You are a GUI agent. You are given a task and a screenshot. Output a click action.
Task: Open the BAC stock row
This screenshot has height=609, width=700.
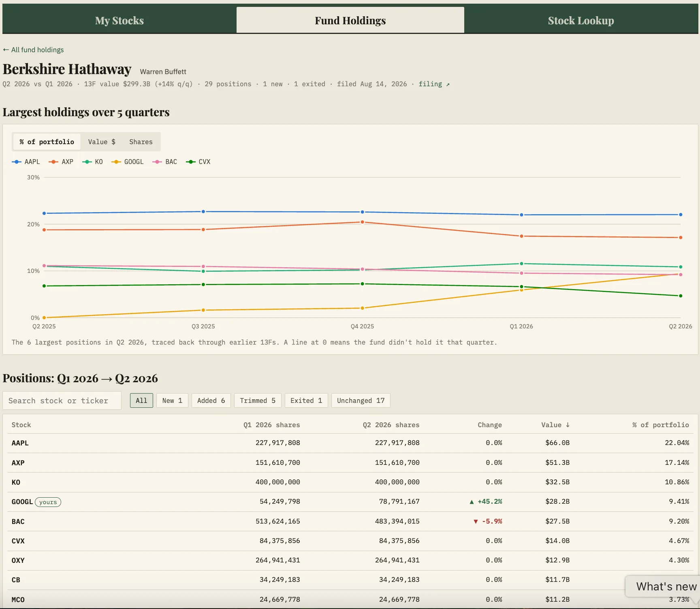click(350, 522)
